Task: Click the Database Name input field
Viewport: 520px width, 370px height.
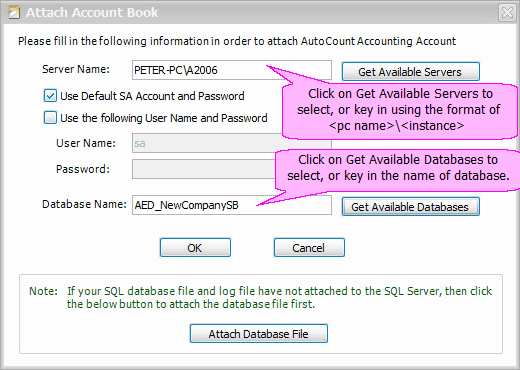Action: tap(232, 205)
